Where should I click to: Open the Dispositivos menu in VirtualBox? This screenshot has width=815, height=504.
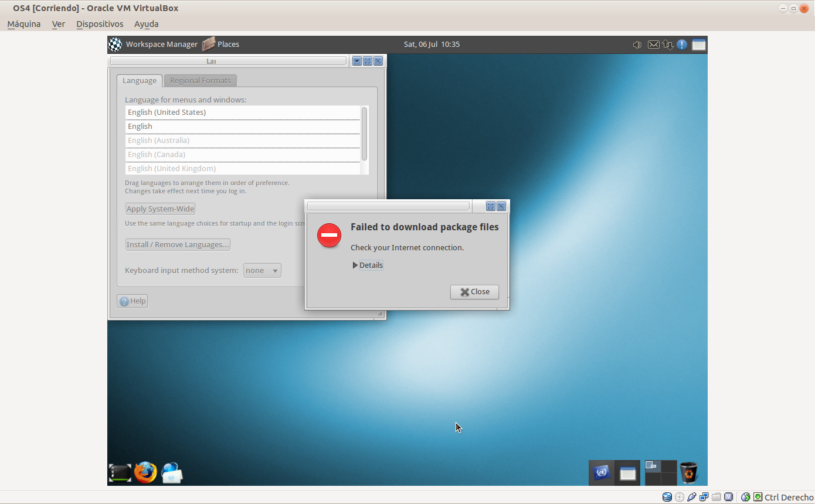[x=100, y=24]
